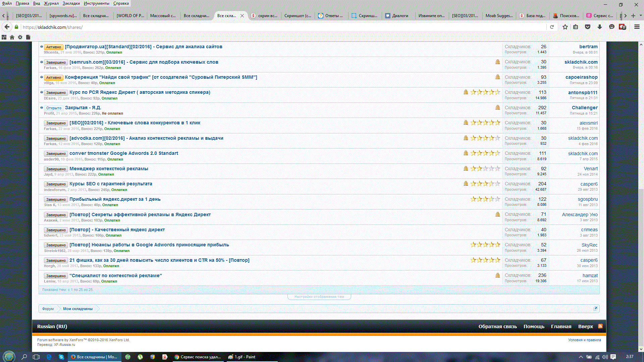644x362 pixels.
Task: Open the Pocket shield icon
Action: 588,27
